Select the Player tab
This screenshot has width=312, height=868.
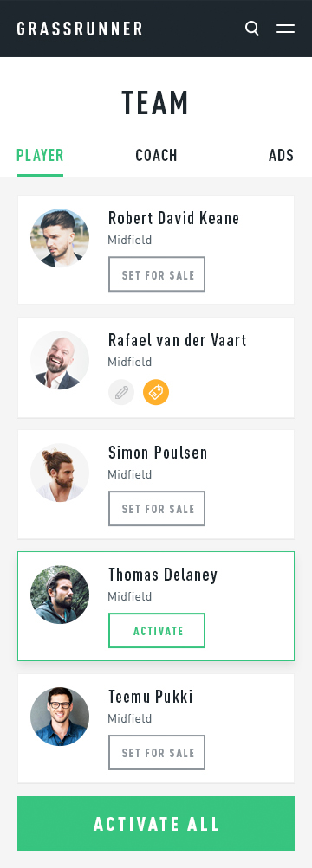tap(41, 156)
